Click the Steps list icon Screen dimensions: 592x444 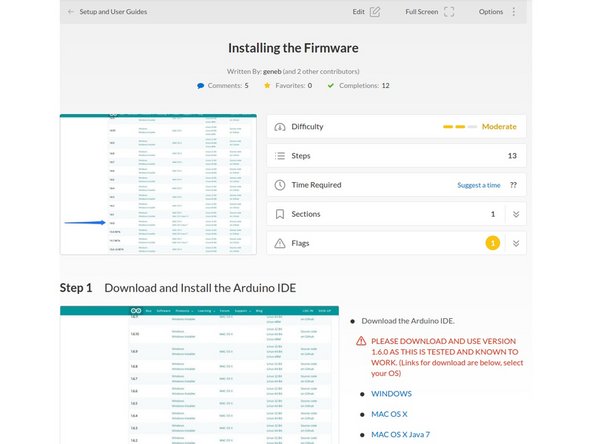tap(280, 156)
